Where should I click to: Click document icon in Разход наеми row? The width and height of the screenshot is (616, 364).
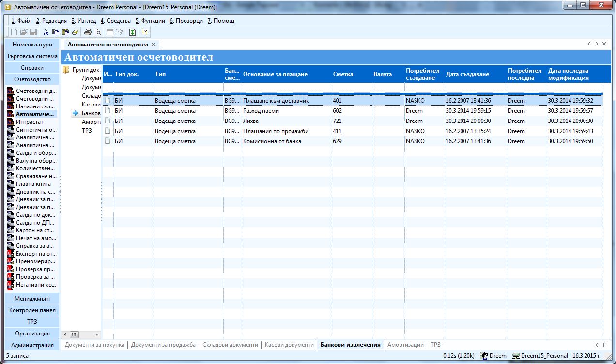(108, 110)
